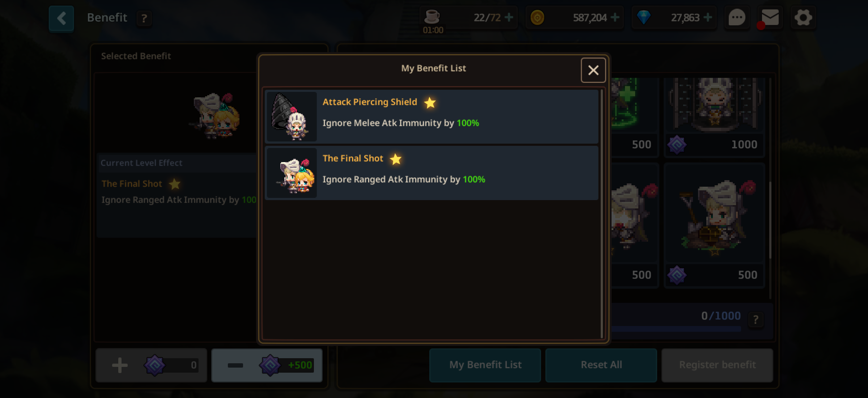Open the mail envelope icon
This screenshot has height=398, width=868.
coord(770,17)
